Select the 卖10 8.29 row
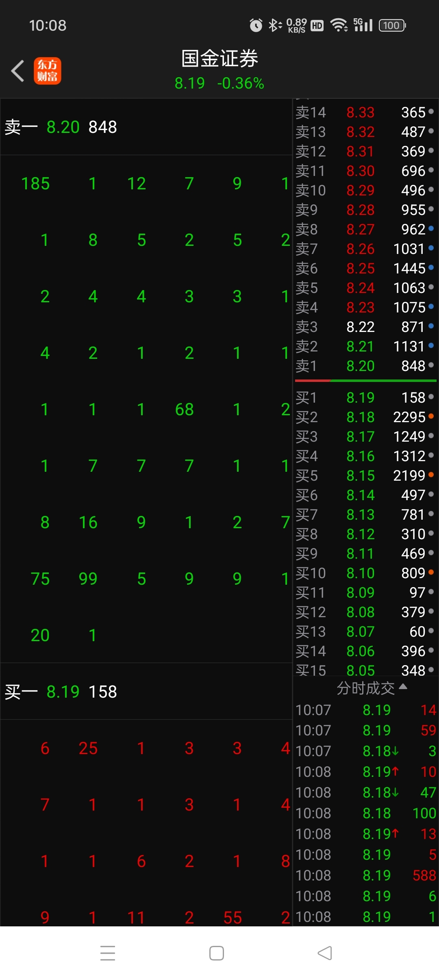This screenshot has height=980, width=439. click(x=365, y=190)
